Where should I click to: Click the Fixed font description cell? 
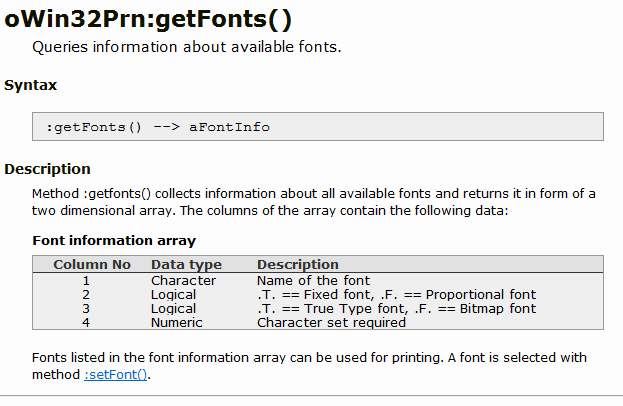(x=396, y=294)
